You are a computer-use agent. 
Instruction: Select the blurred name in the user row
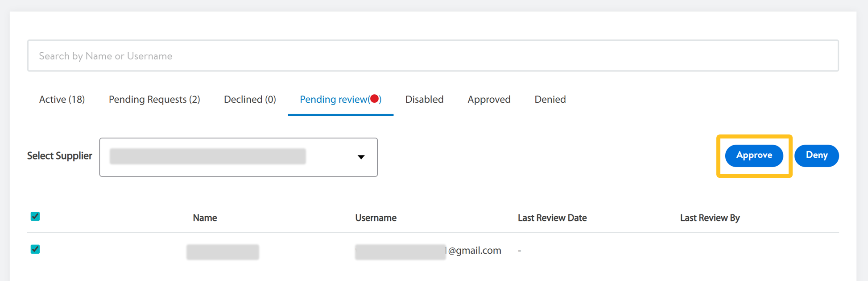[x=223, y=252]
